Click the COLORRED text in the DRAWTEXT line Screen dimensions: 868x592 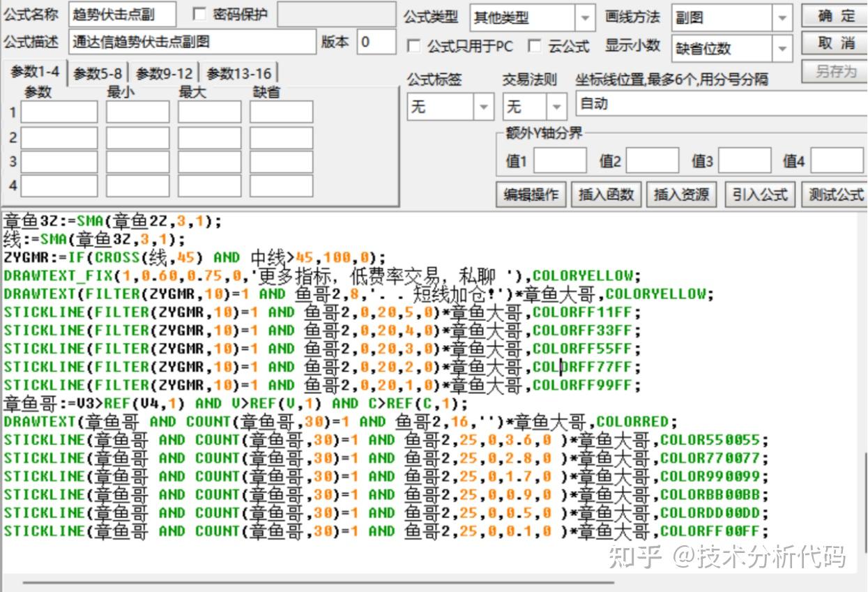pos(632,421)
